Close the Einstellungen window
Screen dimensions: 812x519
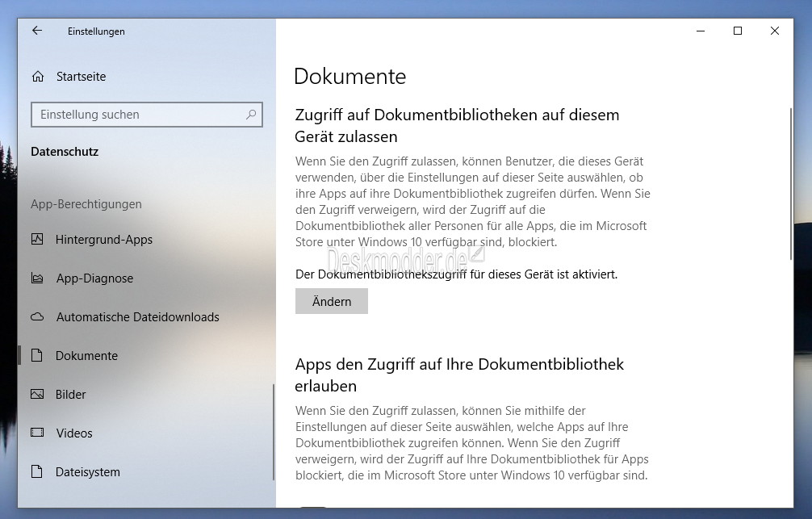coord(775,31)
